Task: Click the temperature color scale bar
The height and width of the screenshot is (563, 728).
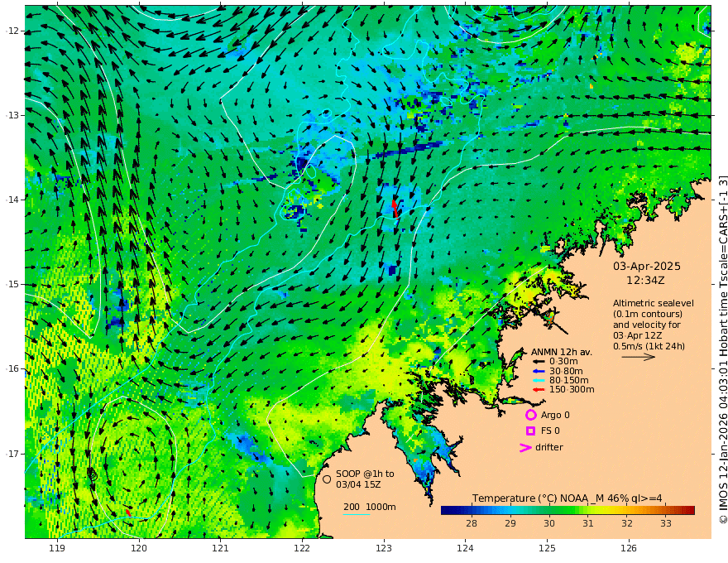Action: [x=568, y=510]
